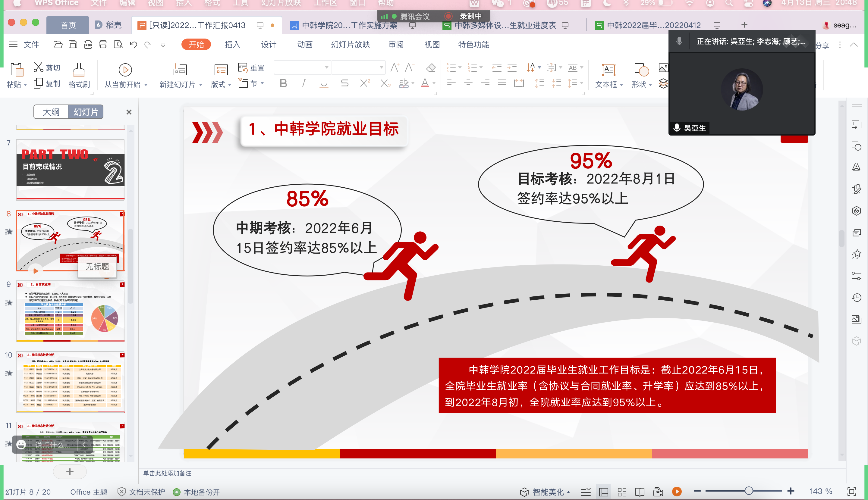Click the export to PDF icon
This screenshot has height=500, width=868.
(88, 45)
